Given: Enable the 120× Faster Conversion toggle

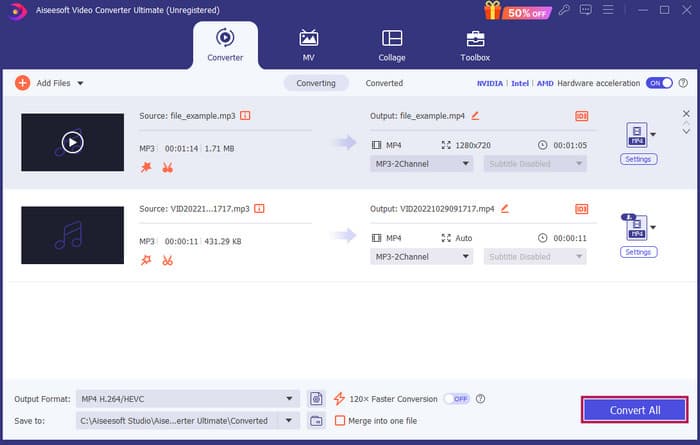Looking at the screenshot, I should point(457,398).
